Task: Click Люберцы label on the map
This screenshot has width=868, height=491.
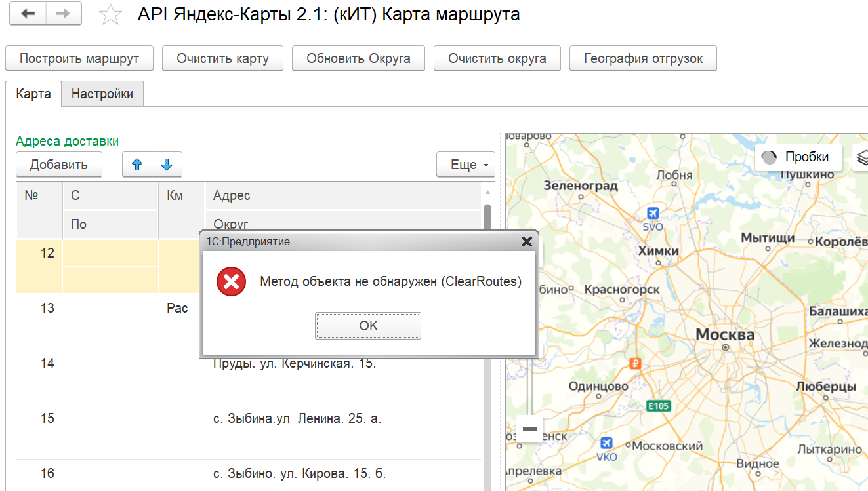Action: [x=826, y=387]
